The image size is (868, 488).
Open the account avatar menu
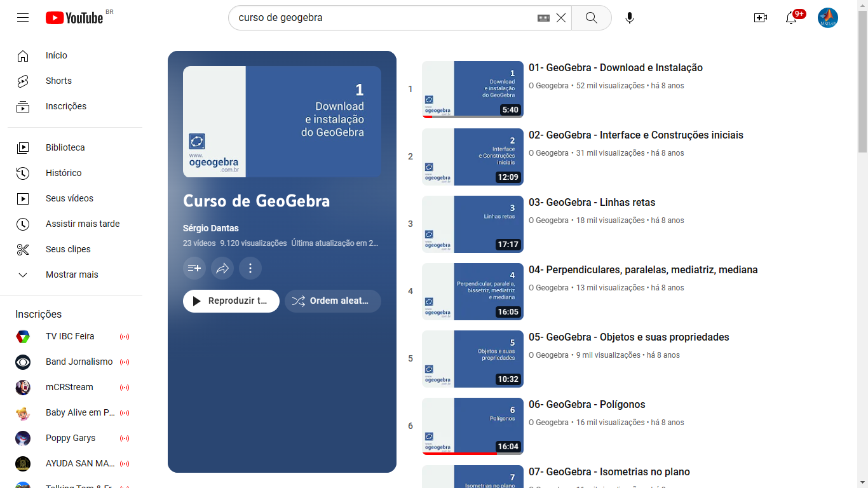coord(828,18)
